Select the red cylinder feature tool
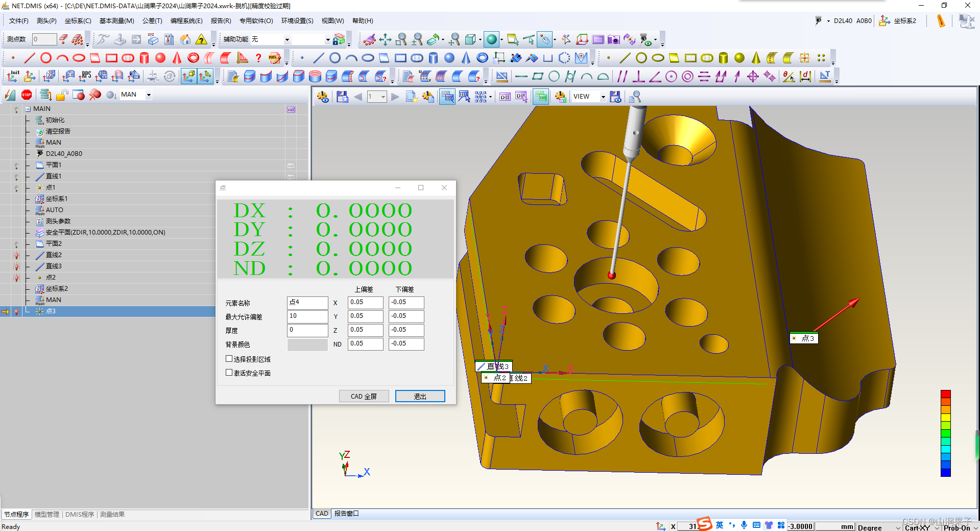The width and height of the screenshot is (980, 531). (x=144, y=58)
